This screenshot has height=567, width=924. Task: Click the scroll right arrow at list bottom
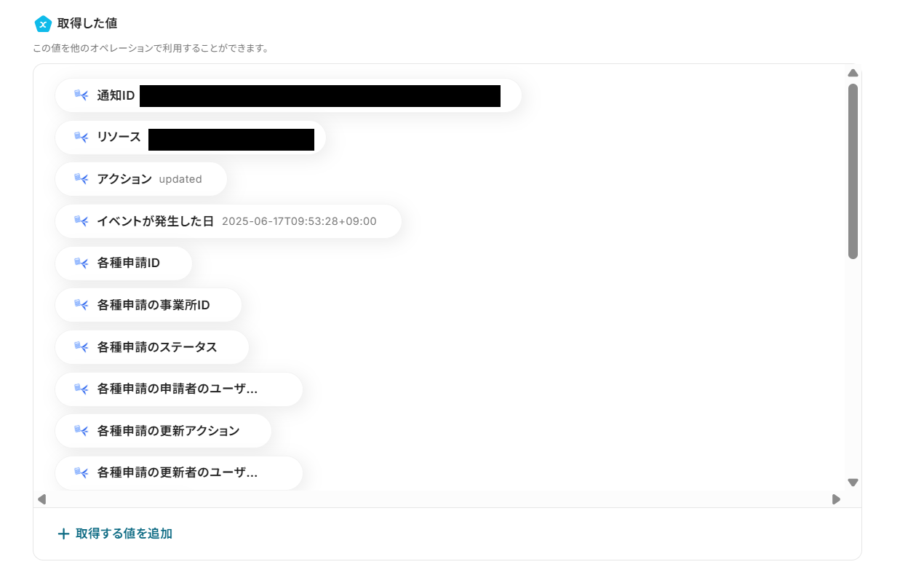pos(836,499)
